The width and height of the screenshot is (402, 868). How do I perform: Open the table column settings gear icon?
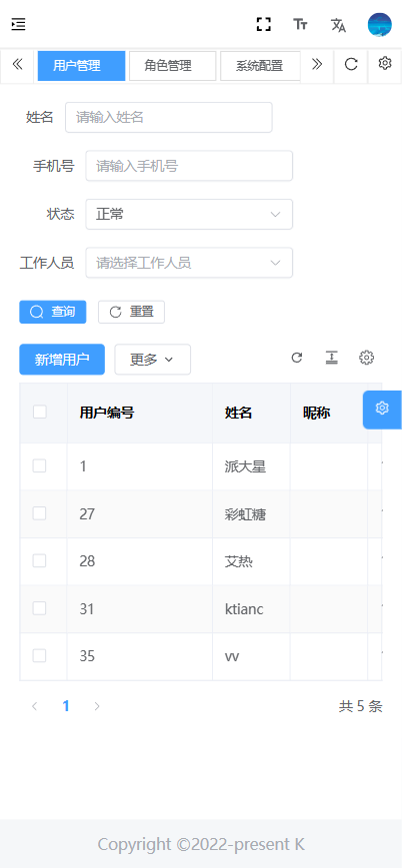tap(367, 358)
